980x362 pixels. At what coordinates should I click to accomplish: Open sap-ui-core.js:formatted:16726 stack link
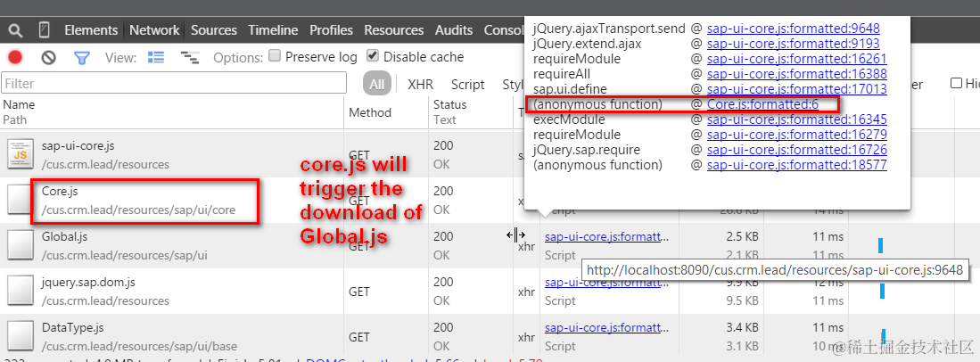coord(797,150)
